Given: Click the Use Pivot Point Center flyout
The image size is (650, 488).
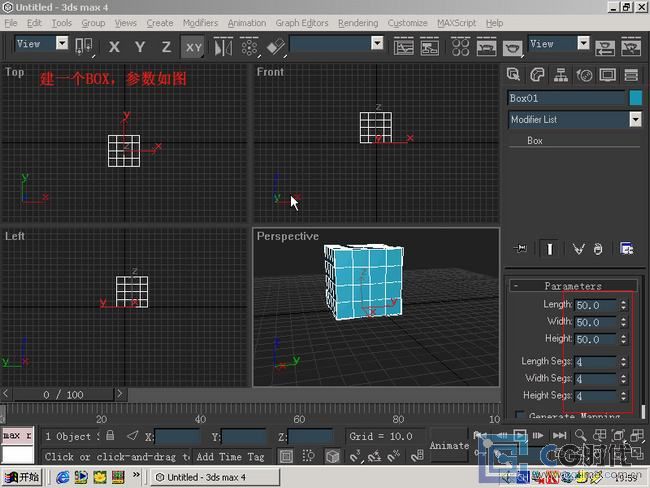Looking at the screenshot, I should pyautogui.click(x=83, y=46).
